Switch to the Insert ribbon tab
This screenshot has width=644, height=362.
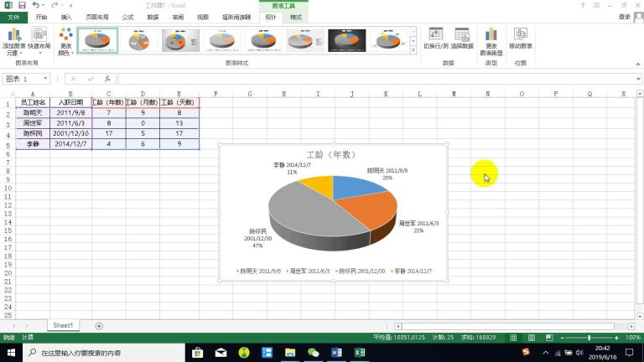pos(66,18)
